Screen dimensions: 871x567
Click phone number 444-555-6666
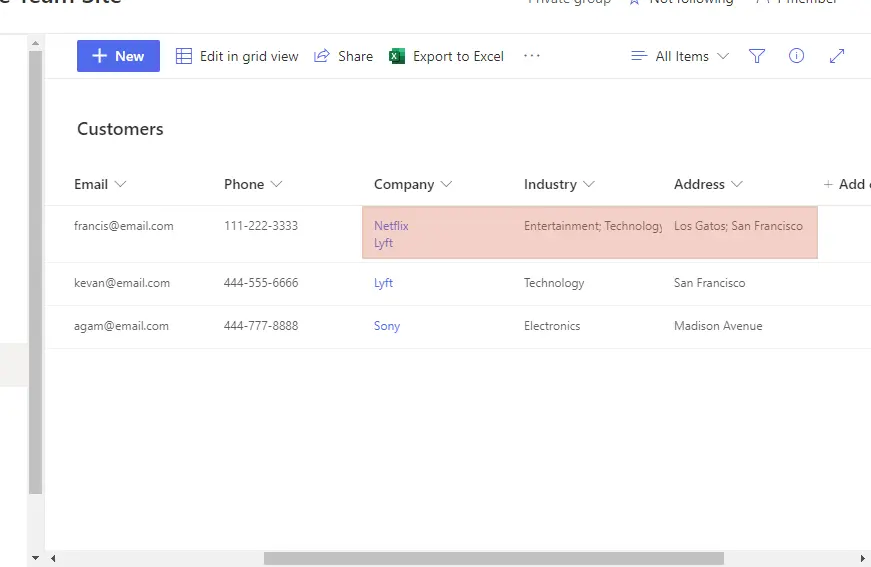click(261, 283)
